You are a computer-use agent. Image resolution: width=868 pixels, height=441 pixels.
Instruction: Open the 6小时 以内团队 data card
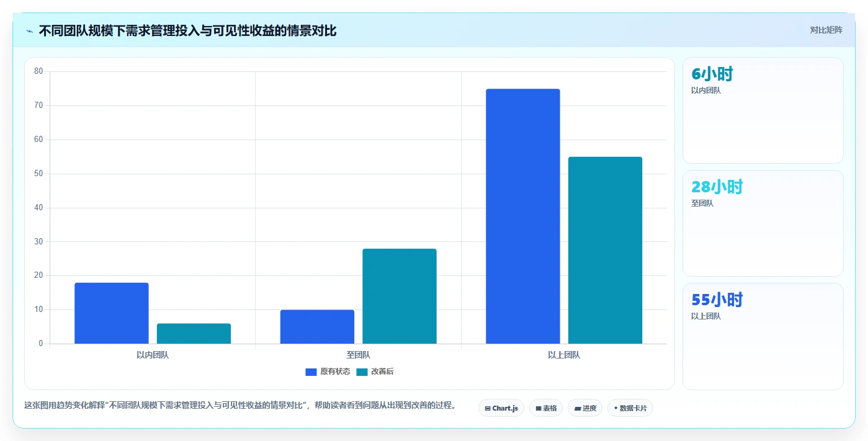(763, 110)
